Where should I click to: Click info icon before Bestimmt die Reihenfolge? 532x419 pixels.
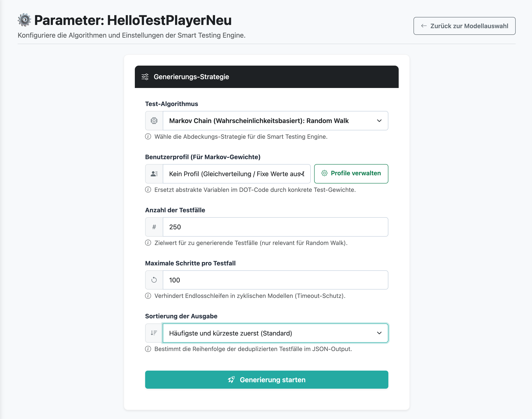coord(148,349)
